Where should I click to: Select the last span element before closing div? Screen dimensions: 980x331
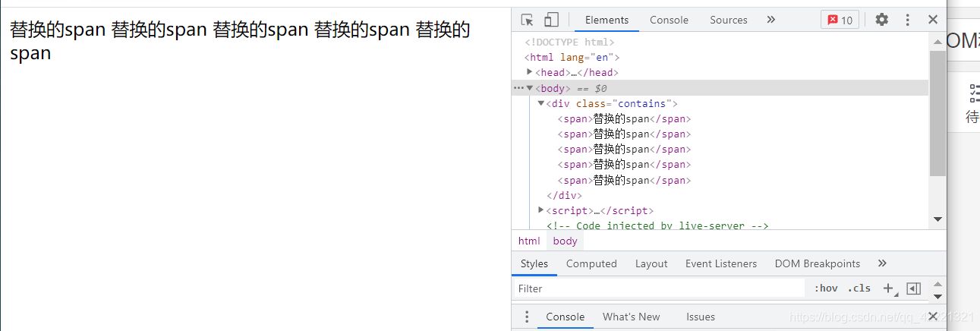click(624, 180)
